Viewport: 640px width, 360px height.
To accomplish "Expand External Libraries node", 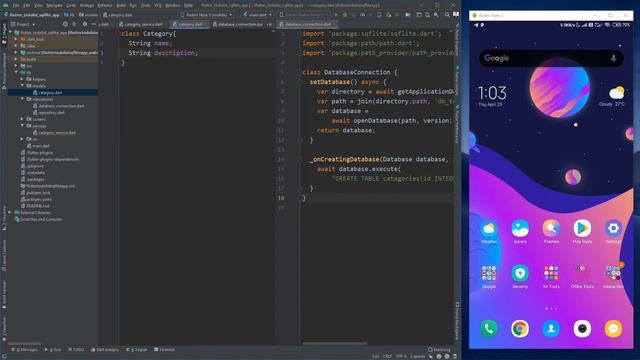I will (x=10, y=213).
